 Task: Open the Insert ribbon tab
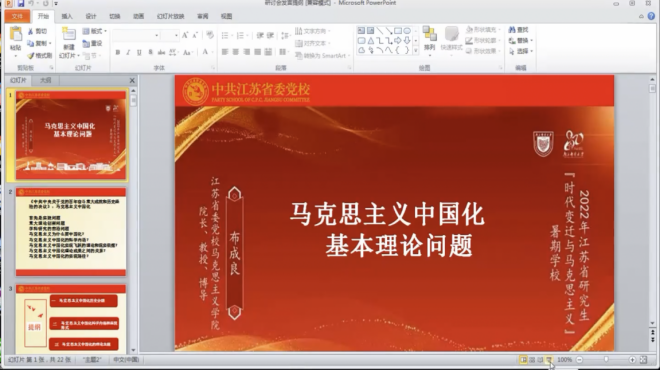click(x=67, y=16)
